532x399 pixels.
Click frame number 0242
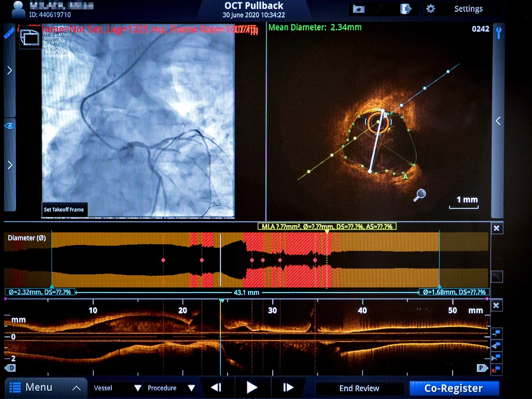[x=480, y=29]
